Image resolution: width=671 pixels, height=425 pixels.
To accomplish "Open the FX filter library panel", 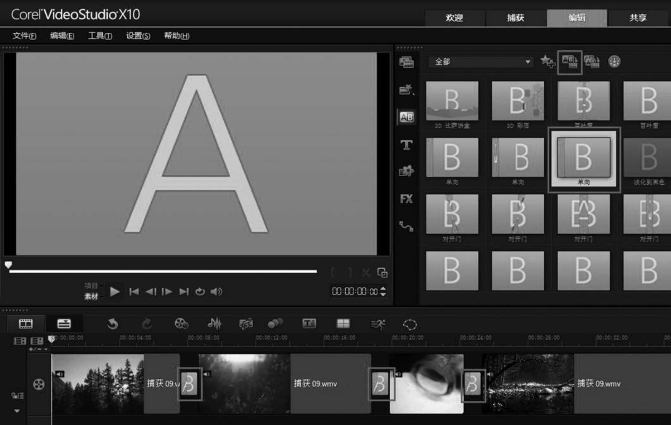I will coord(406,199).
